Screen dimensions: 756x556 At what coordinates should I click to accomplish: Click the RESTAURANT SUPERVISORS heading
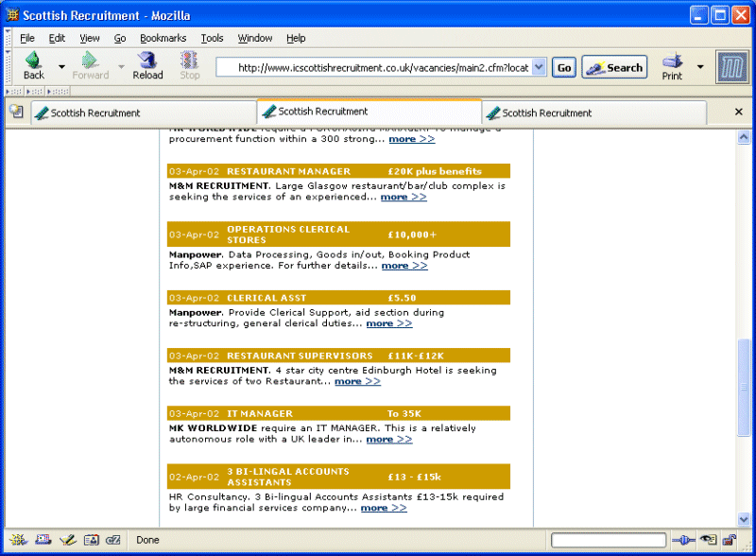tap(300, 356)
